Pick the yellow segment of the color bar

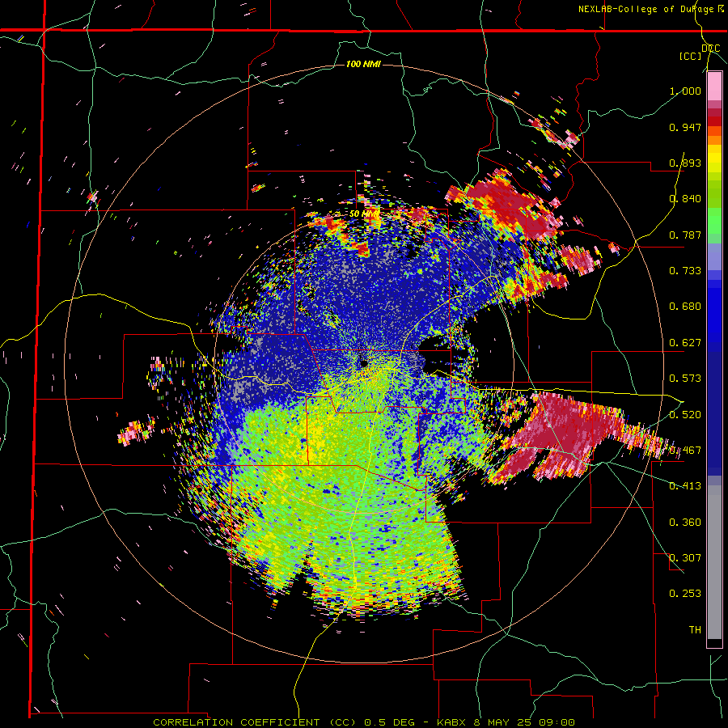714,159
